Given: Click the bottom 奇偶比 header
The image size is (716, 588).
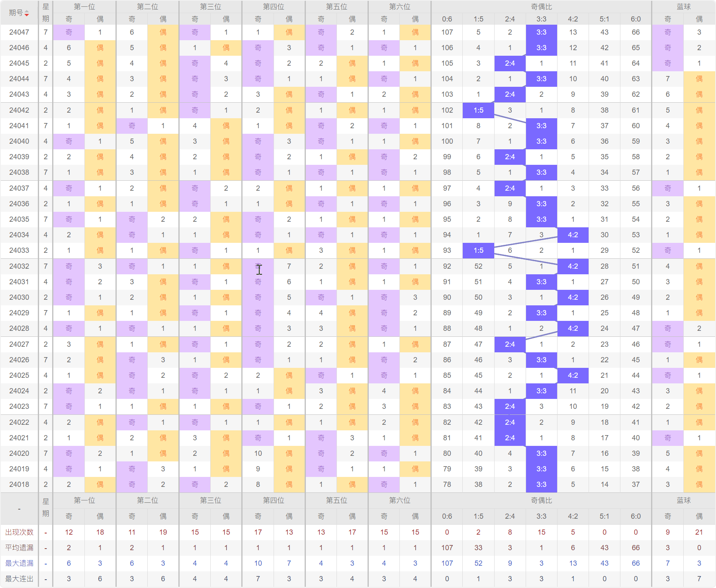Looking at the screenshot, I should [x=541, y=500].
